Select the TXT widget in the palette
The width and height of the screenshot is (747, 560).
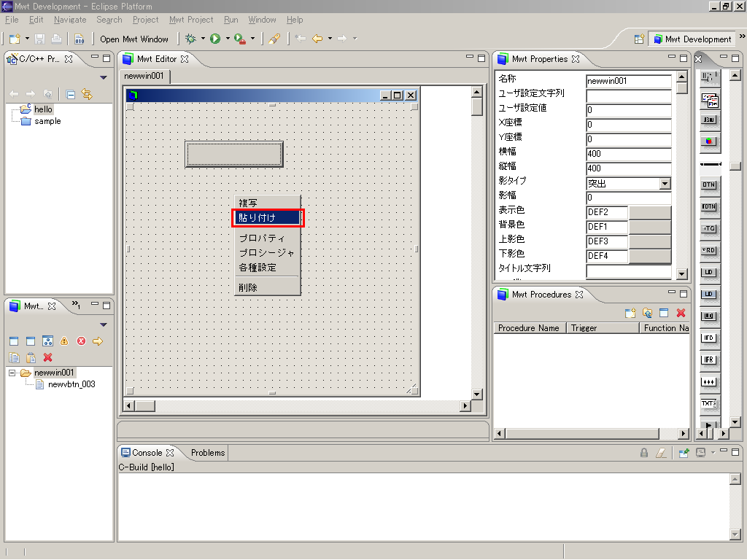click(709, 404)
